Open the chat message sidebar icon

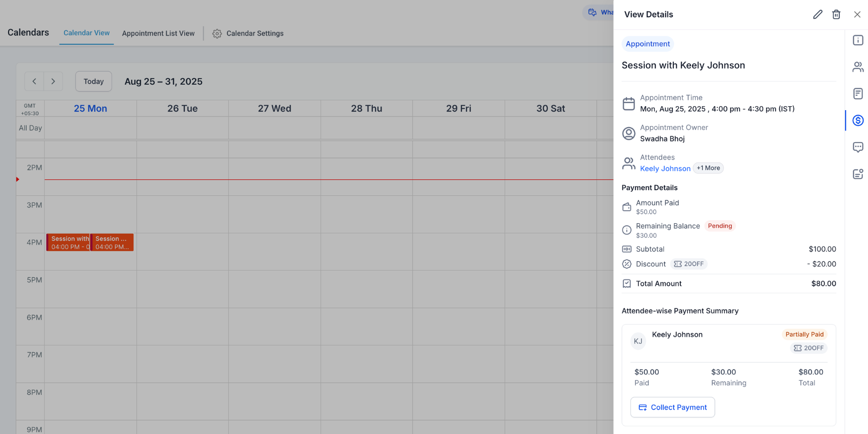coord(858,147)
